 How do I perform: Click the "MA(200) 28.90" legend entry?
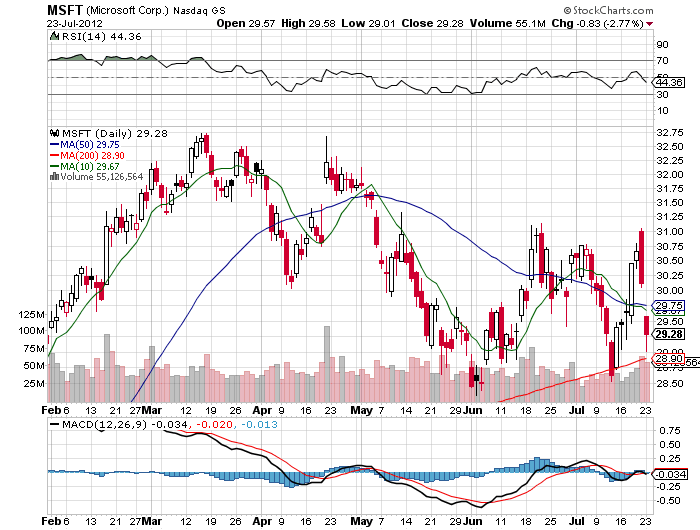click(x=92, y=155)
